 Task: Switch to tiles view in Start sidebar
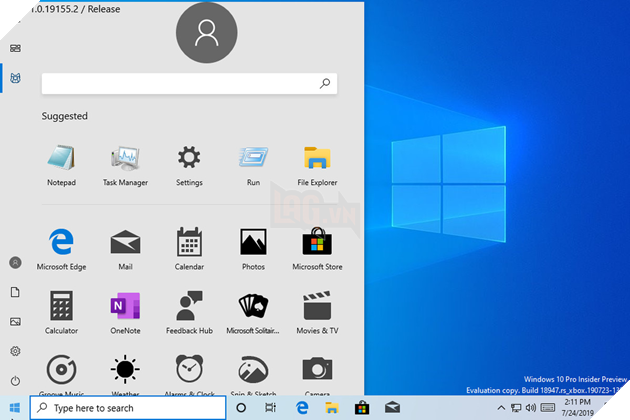click(15, 49)
